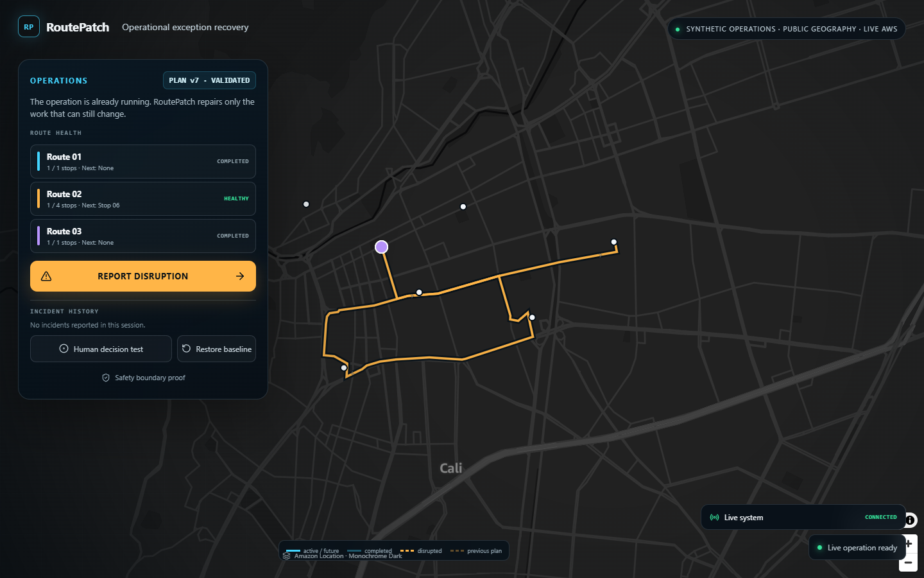Click the arrow icon on Report Disruption
The image size is (924, 578).
240,276
